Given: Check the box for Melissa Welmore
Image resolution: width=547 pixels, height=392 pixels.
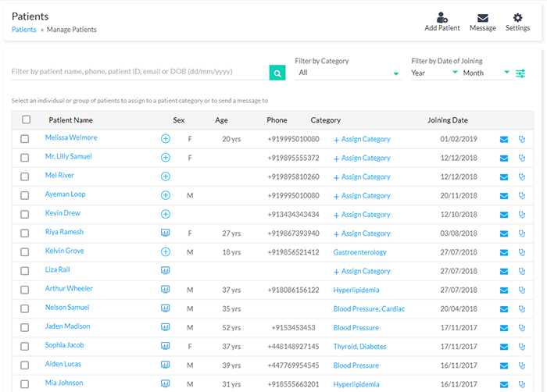Looking at the screenshot, I should [24, 139].
